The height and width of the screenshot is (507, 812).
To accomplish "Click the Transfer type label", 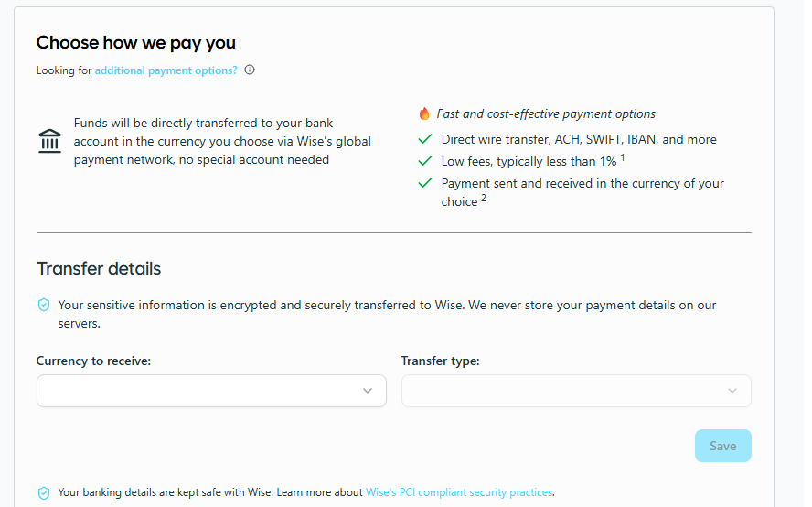I will point(440,361).
